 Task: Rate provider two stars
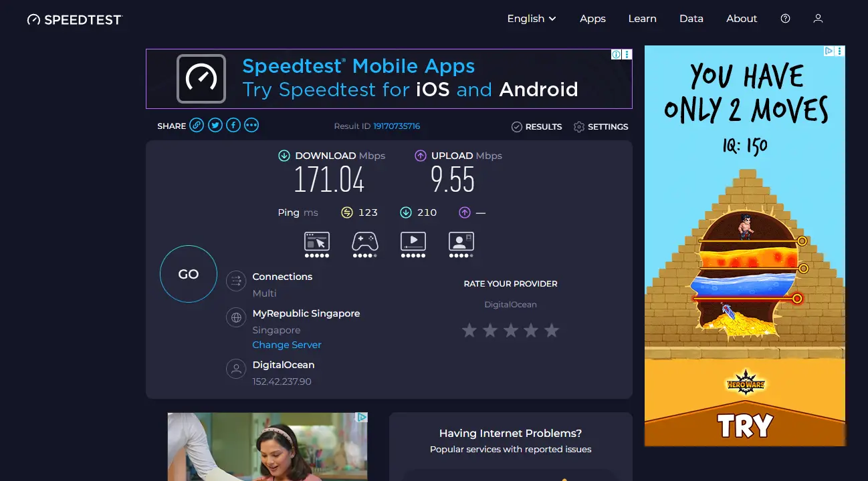pyautogui.click(x=490, y=330)
